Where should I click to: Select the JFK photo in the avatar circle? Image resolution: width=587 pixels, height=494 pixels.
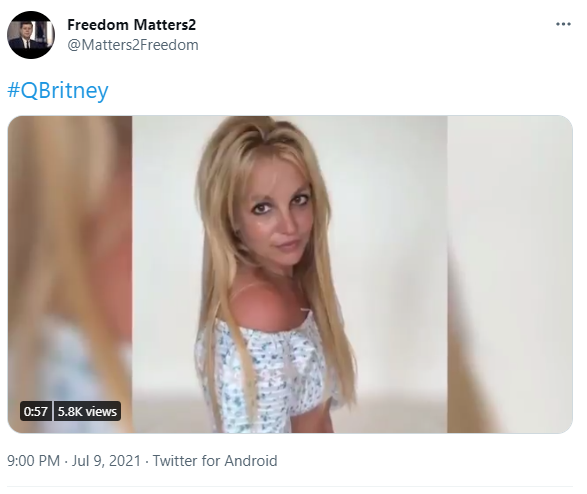(31, 35)
